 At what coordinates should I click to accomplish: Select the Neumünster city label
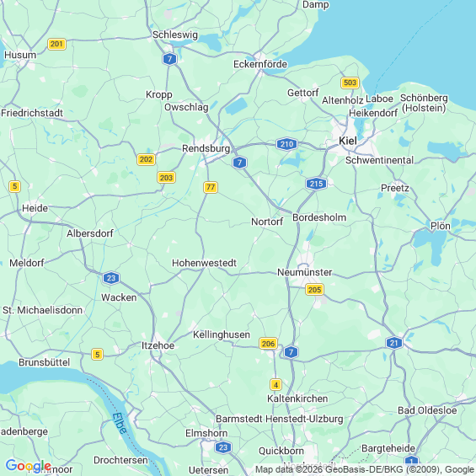coord(305,272)
